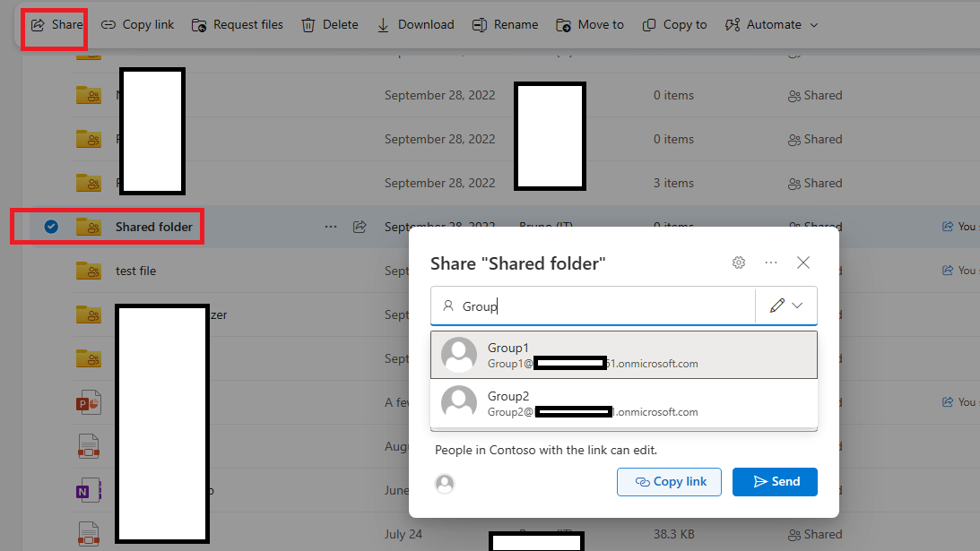Click the Rename command
This screenshot has width=980, height=551.
505,25
